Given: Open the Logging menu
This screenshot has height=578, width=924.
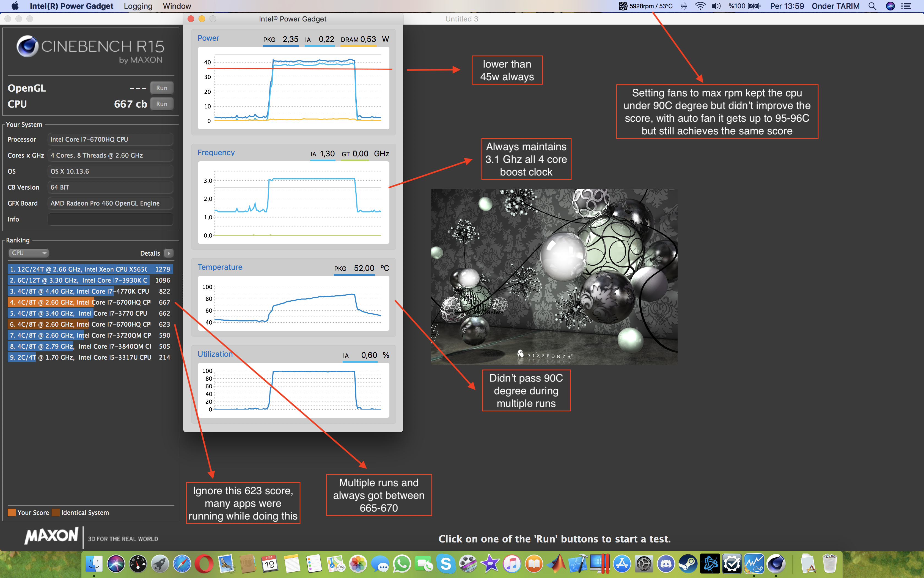Looking at the screenshot, I should coord(138,6).
